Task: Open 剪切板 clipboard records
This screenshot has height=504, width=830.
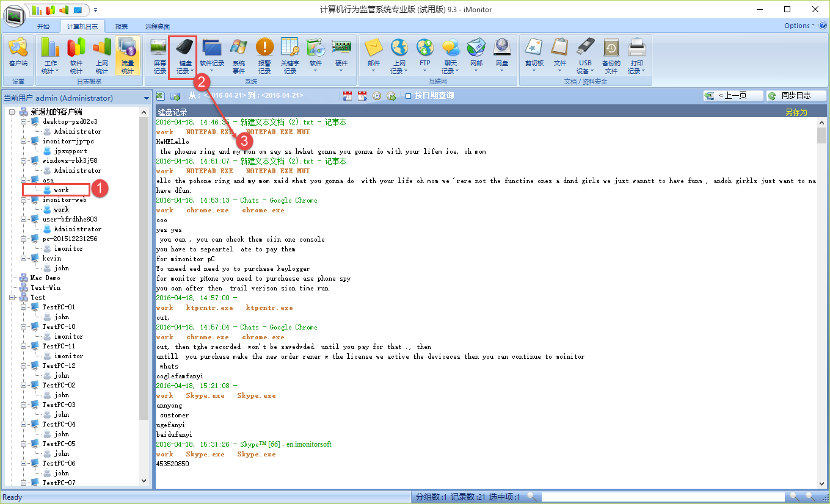Action: pos(534,56)
